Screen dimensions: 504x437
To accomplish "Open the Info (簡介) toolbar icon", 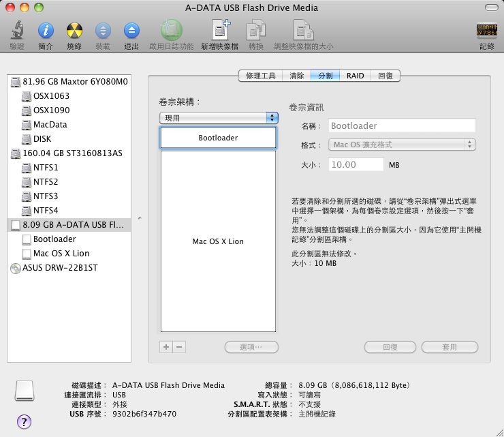I will [46, 31].
